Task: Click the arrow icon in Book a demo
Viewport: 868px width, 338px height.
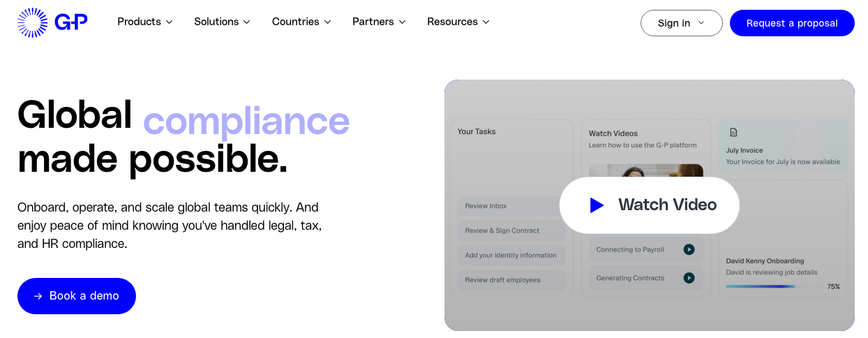Action: tap(38, 296)
